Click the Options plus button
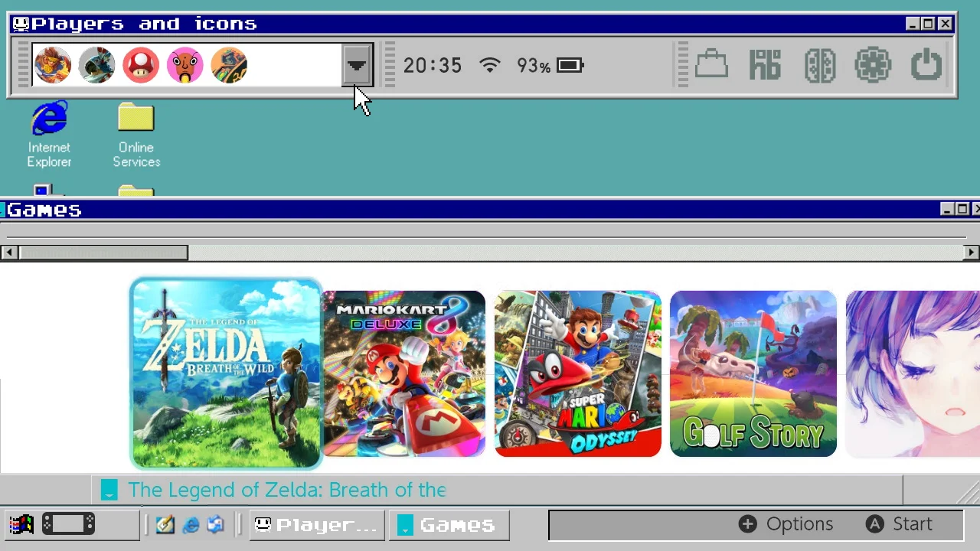 click(x=786, y=524)
